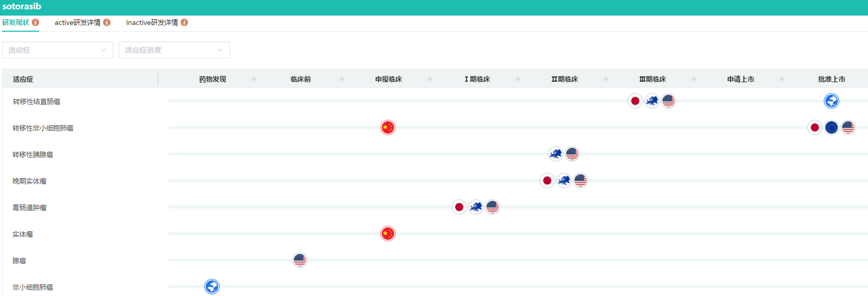Click US flag in 转移性非小细胞肺癌 row

(x=848, y=127)
